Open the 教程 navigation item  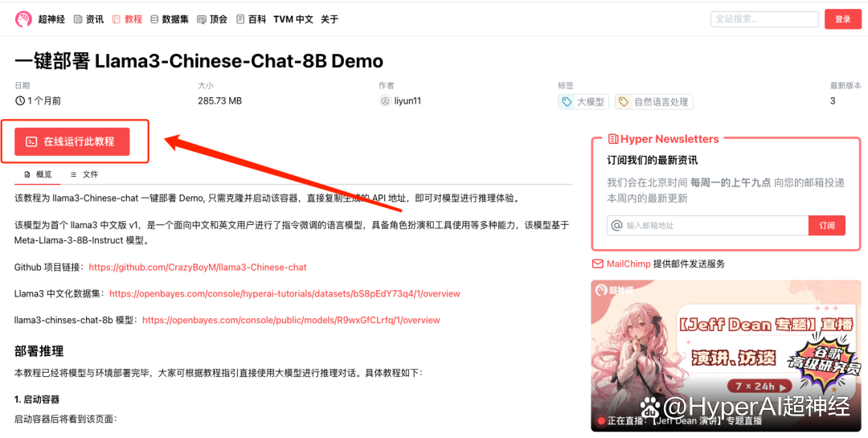(x=127, y=19)
